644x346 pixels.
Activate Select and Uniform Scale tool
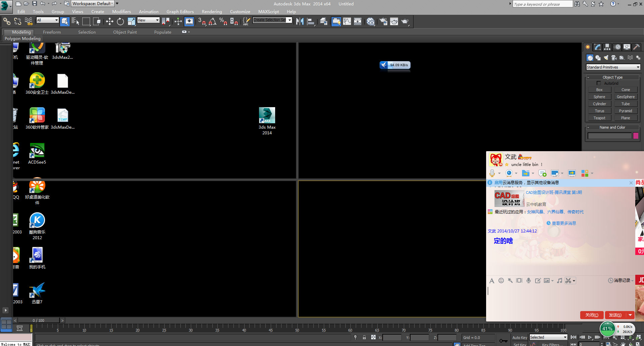pos(131,21)
